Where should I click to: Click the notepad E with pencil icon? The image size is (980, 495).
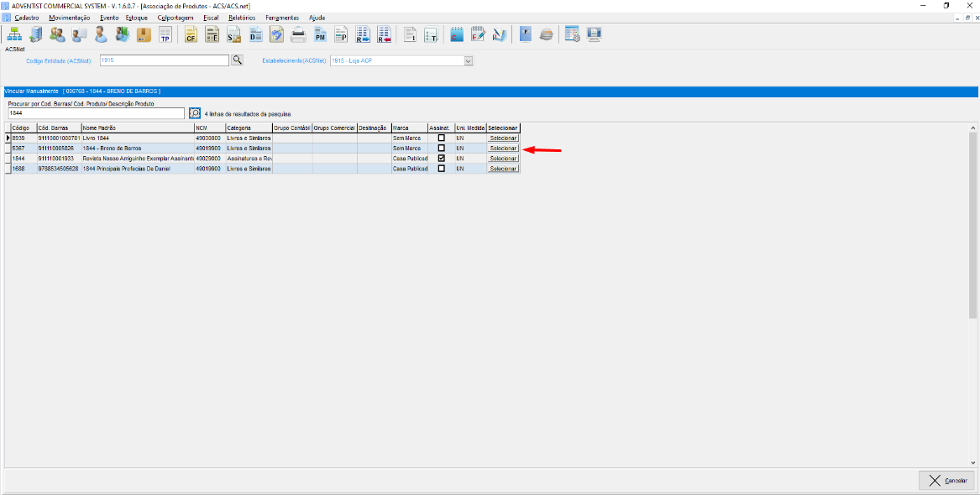pyautogui.click(x=478, y=34)
